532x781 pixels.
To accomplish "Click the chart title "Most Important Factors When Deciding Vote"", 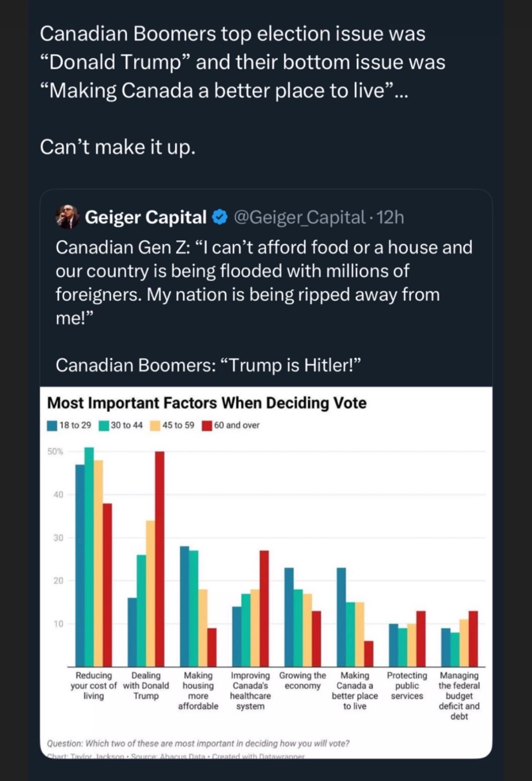I will coord(206,403).
